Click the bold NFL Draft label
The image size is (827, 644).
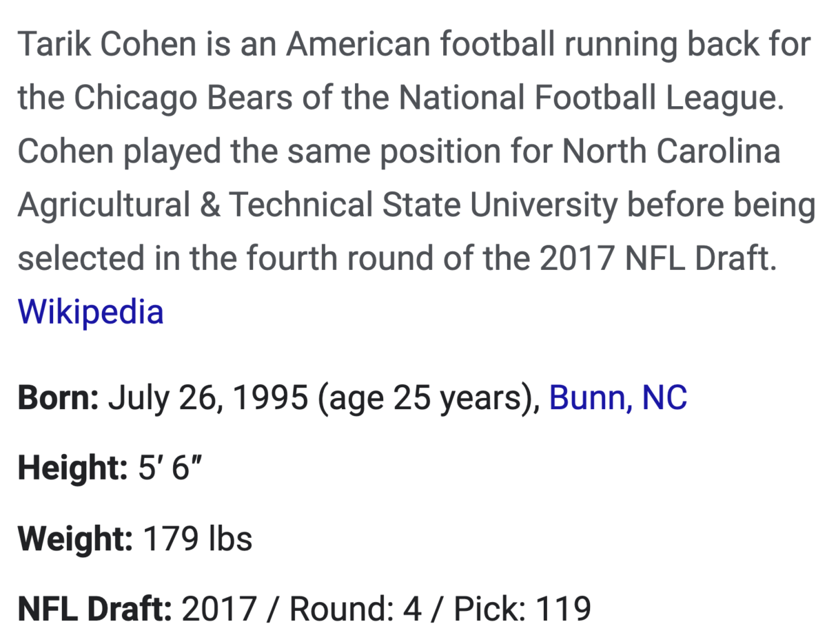click(94, 609)
